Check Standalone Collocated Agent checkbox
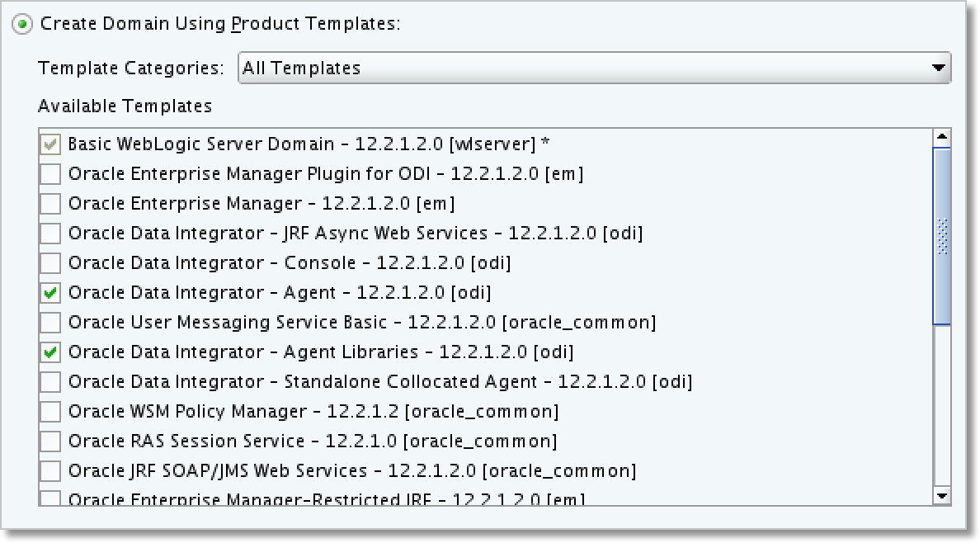Viewport: 980px width, 543px height. point(50,381)
